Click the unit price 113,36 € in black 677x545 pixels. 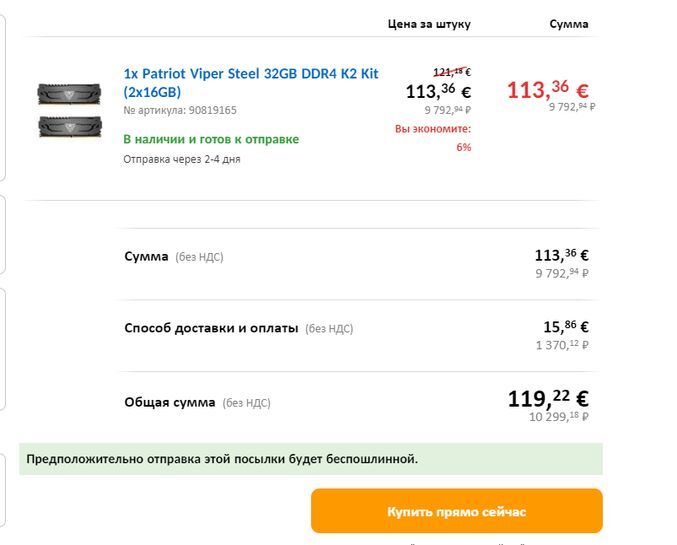click(x=438, y=91)
